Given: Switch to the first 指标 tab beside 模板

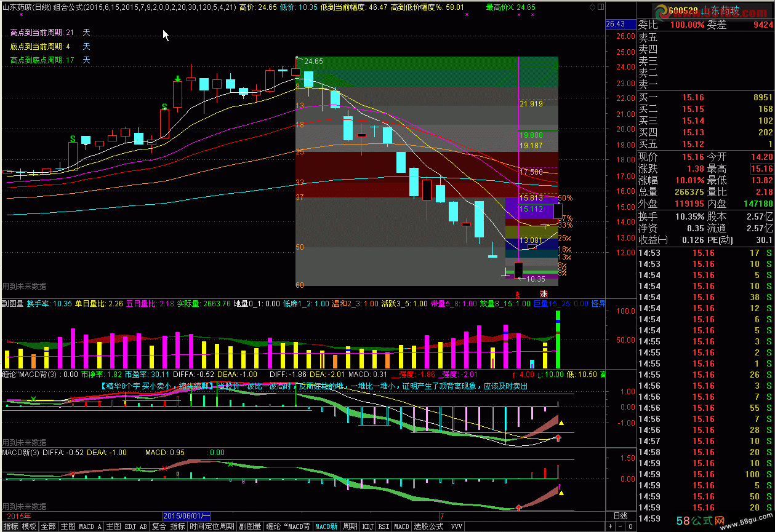Looking at the screenshot, I should point(10,526).
